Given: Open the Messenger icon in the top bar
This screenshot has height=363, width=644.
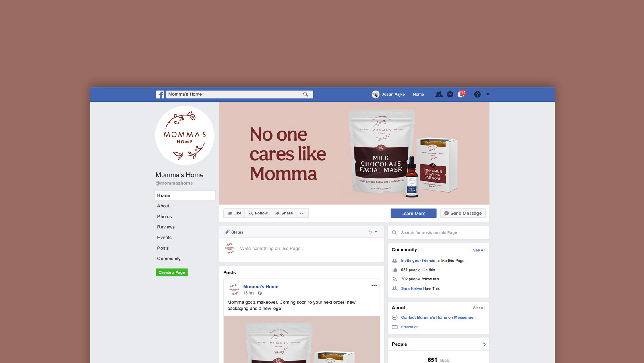Looking at the screenshot, I should tap(450, 94).
